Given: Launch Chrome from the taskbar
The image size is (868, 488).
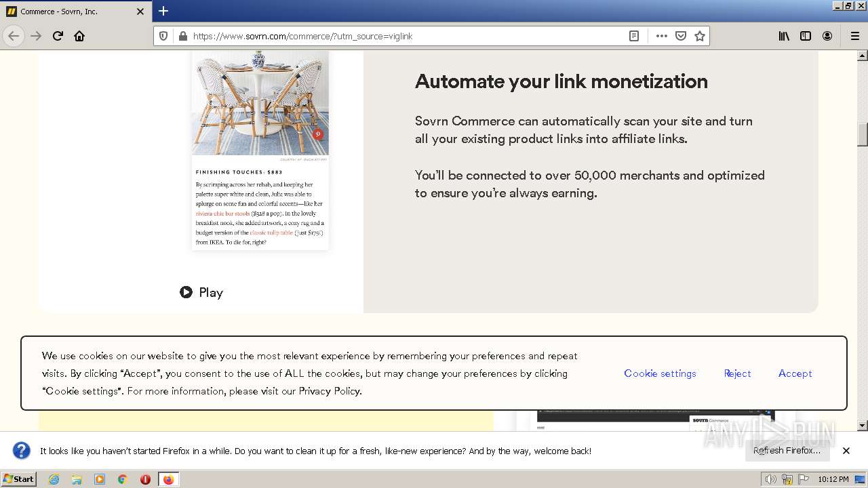Looking at the screenshot, I should point(123,479).
